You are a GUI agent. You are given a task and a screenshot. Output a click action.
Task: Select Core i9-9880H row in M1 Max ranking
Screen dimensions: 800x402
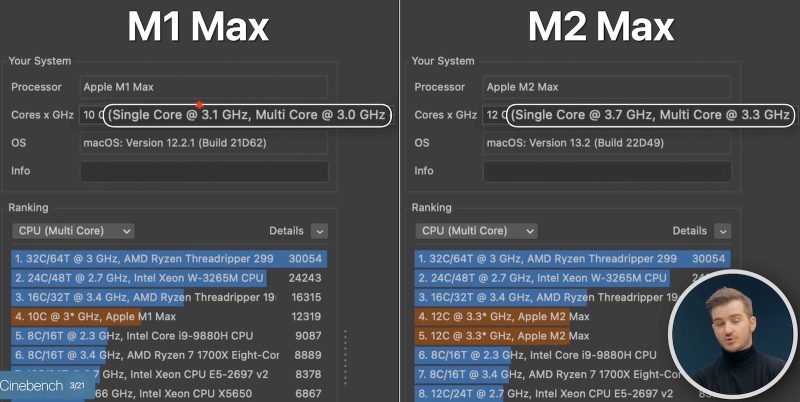click(x=169, y=336)
